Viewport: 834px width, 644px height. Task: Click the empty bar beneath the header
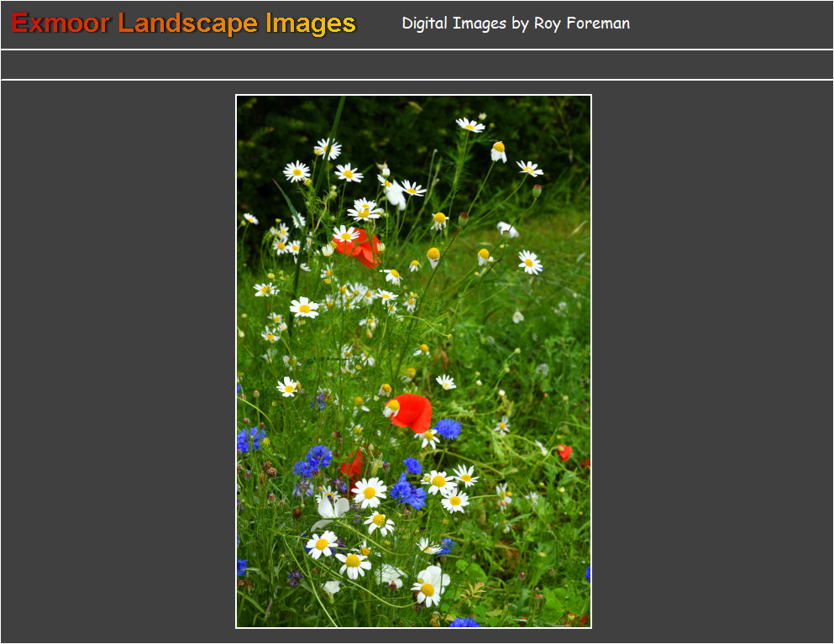417,65
